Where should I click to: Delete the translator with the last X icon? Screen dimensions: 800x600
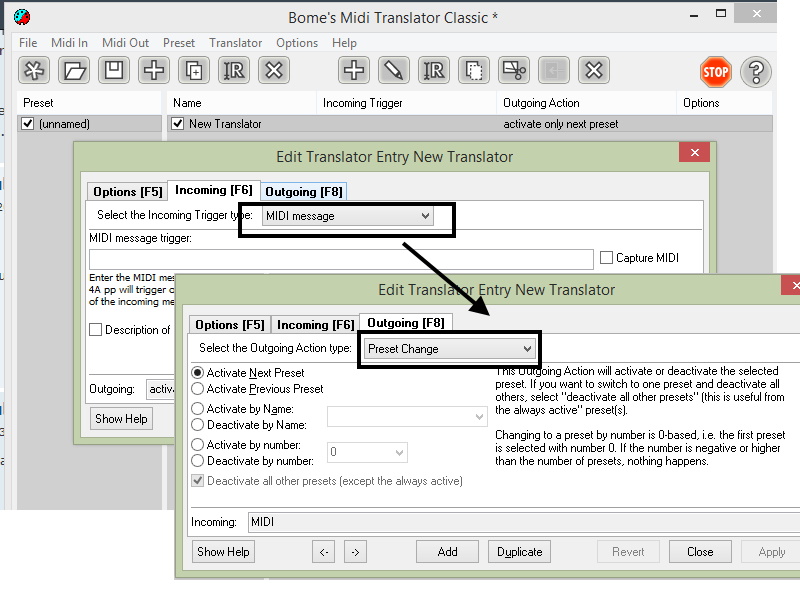(x=594, y=70)
